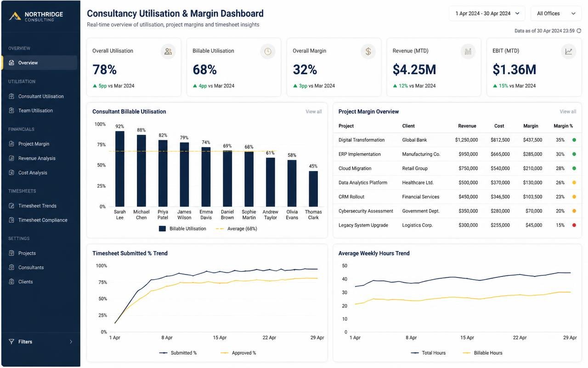Click the red status dot for Legacy System Upgrade
The image size is (588, 368).
574,225
